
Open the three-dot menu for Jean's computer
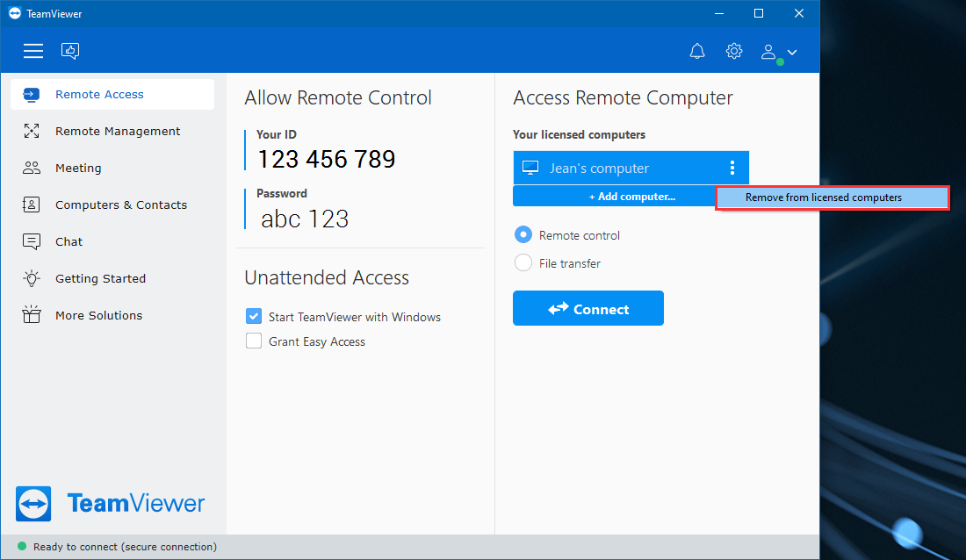coord(732,168)
